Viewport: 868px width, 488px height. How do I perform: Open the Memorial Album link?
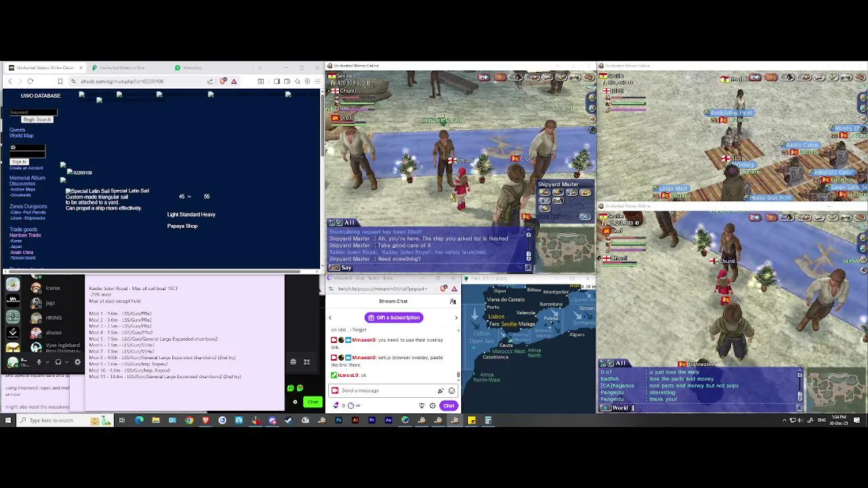click(x=27, y=178)
